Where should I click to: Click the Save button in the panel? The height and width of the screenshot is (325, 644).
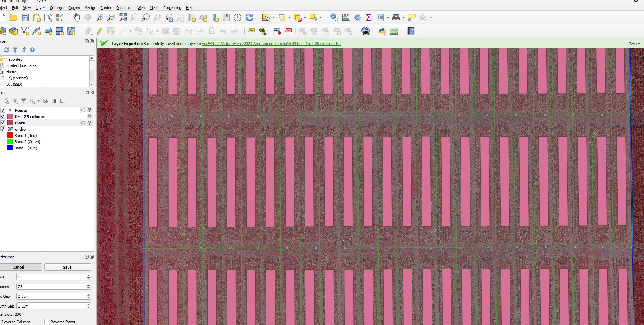click(x=68, y=267)
